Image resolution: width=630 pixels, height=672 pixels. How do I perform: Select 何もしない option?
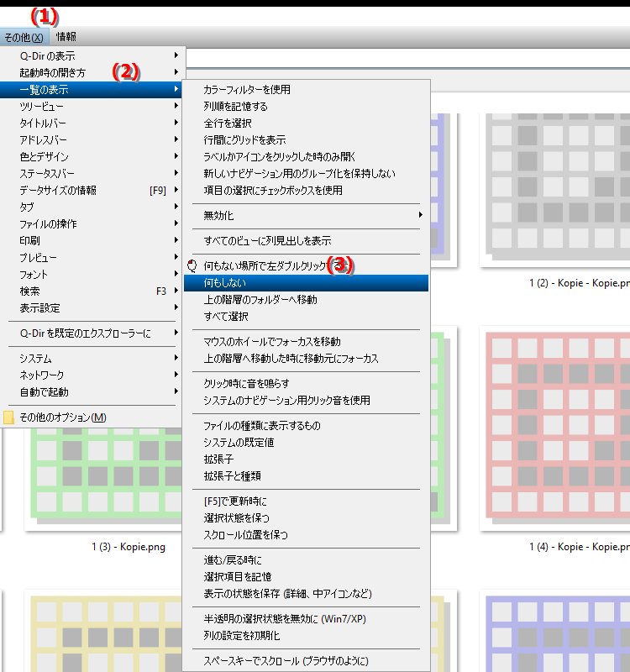[306, 283]
